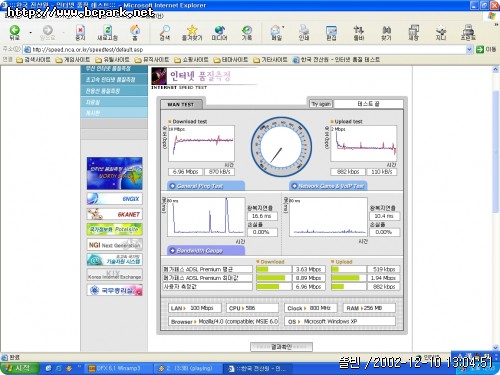500x375 pixels.
Task: Open the 유틸사이트 links folder
Action: tap(112, 60)
